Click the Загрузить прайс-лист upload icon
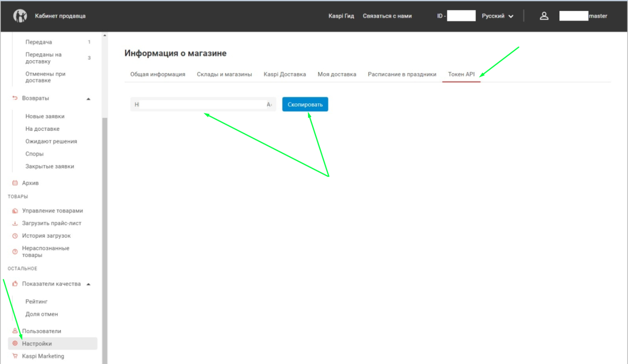Image resolution: width=628 pixels, height=364 pixels. (15, 223)
